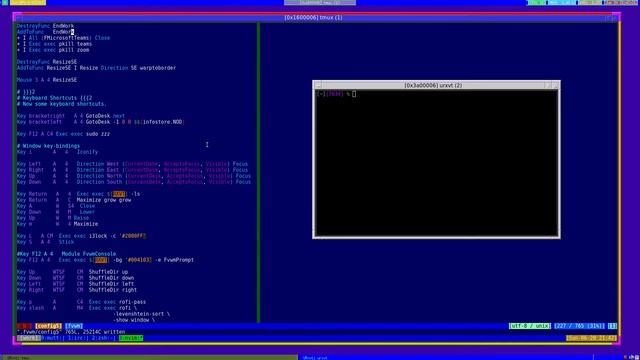Click the tmux window button in the top bar
This screenshot has height=360, width=640.
coord(320,2)
